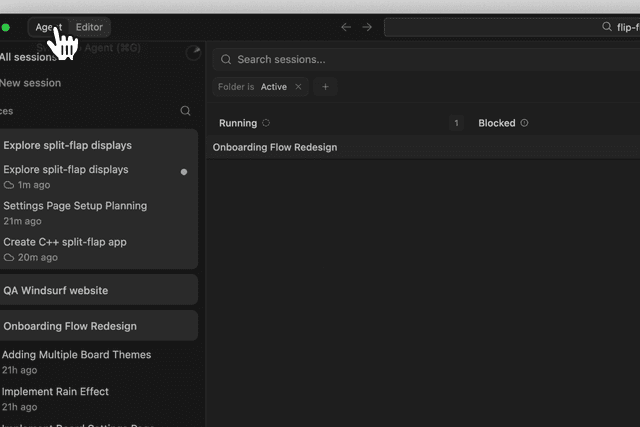Click the back navigation arrow
Screen dimensions: 640x427
click(x=346, y=27)
